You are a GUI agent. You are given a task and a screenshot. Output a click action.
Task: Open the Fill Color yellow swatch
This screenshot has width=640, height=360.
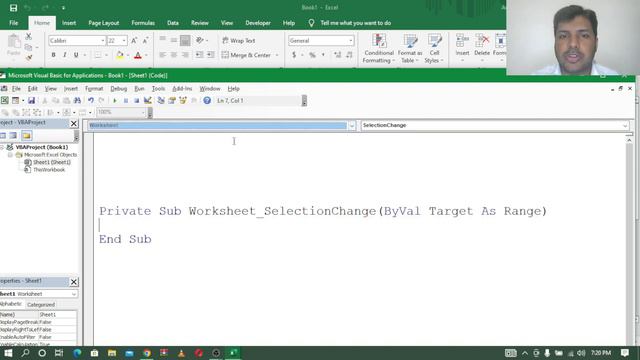[120, 55]
